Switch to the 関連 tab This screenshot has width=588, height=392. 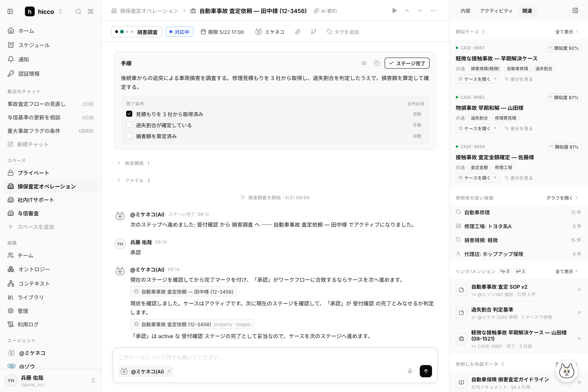click(527, 11)
